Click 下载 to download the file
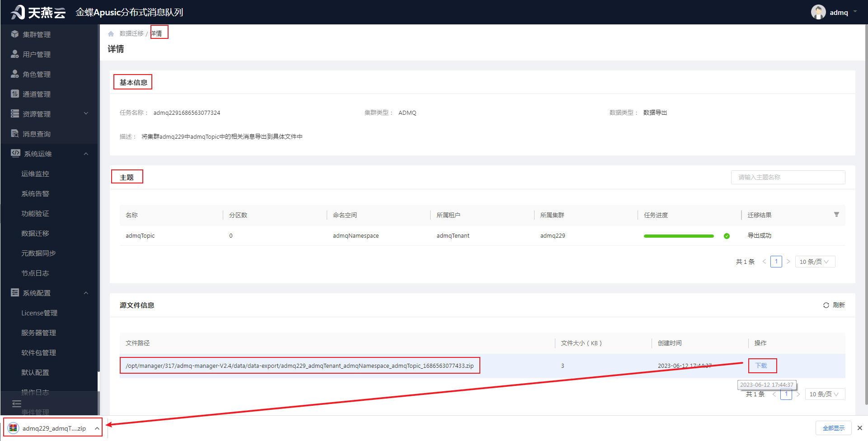Screen dimensions: 868x441 pyautogui.click(x=761, y=366)
